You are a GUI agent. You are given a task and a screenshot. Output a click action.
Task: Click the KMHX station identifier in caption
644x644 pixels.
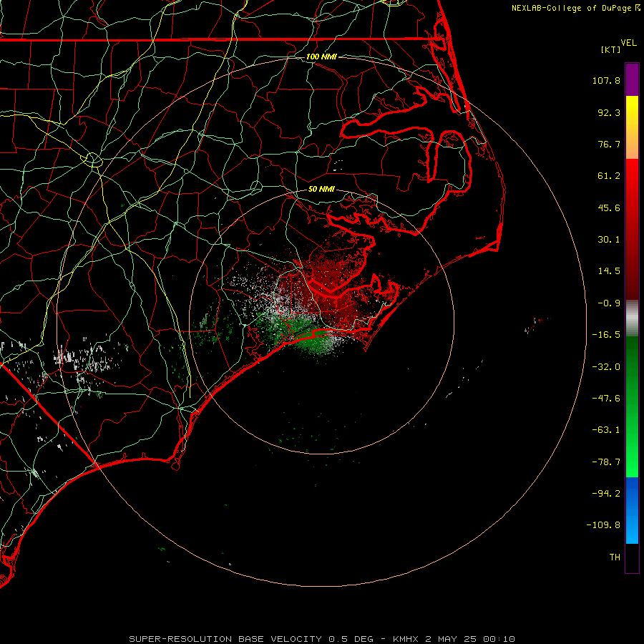(406, 639)
